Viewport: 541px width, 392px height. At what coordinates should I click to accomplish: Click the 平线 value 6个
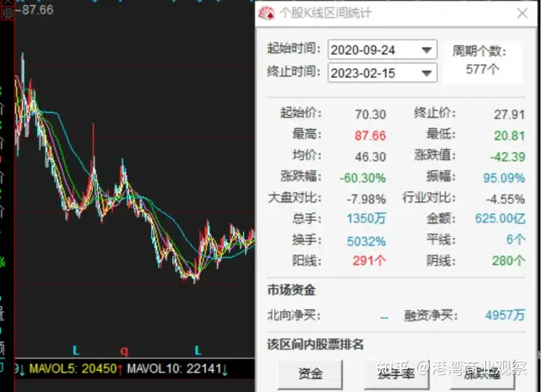[516, 239]
